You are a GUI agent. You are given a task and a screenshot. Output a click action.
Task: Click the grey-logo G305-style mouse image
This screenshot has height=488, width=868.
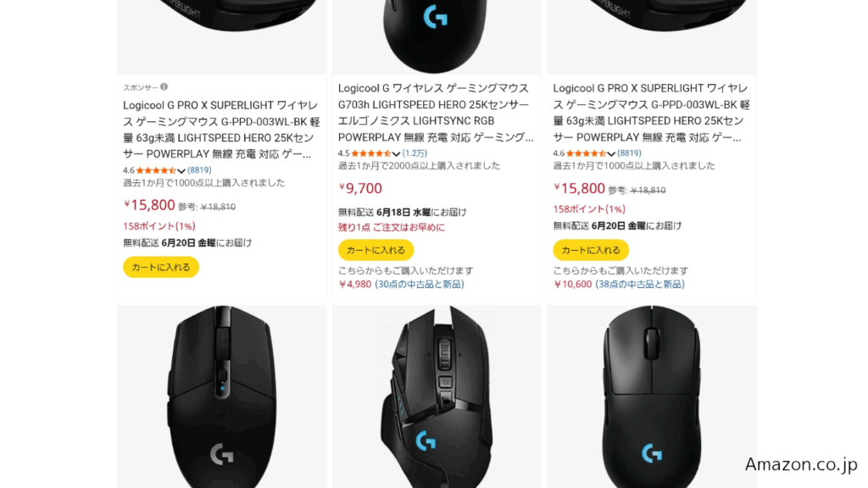(221, 396)
